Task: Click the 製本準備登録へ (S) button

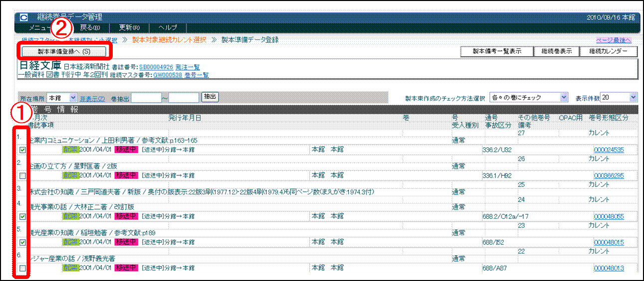Action: click(63, 51)
